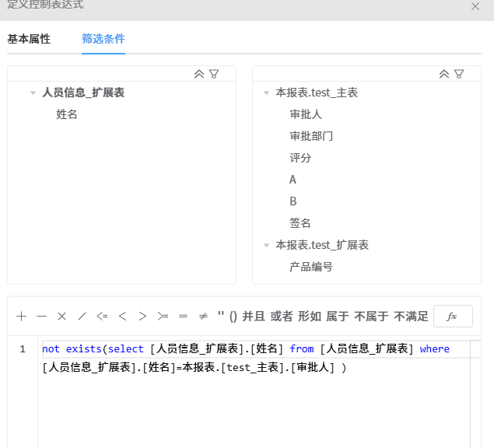Select the 本报表.test_扩展表 table label

pyautogui.click(x=322, y=245)
